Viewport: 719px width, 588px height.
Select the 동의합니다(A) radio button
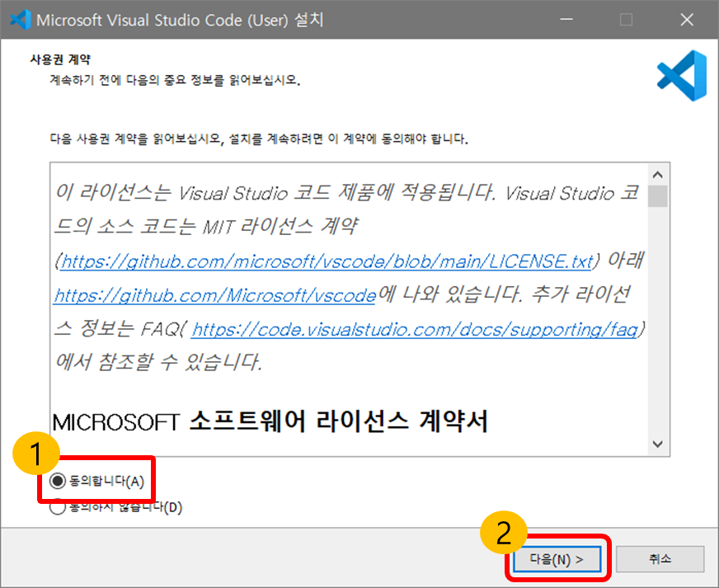pos(58,481)
